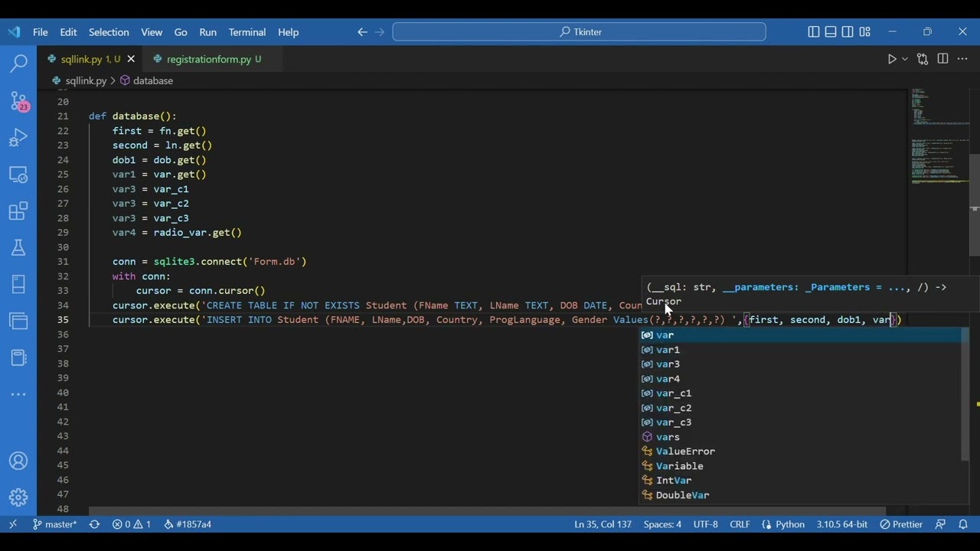Viewport: 980px width, 551px height.
Task: Click the Run Python File play button
Action: (x=892, y=59)
